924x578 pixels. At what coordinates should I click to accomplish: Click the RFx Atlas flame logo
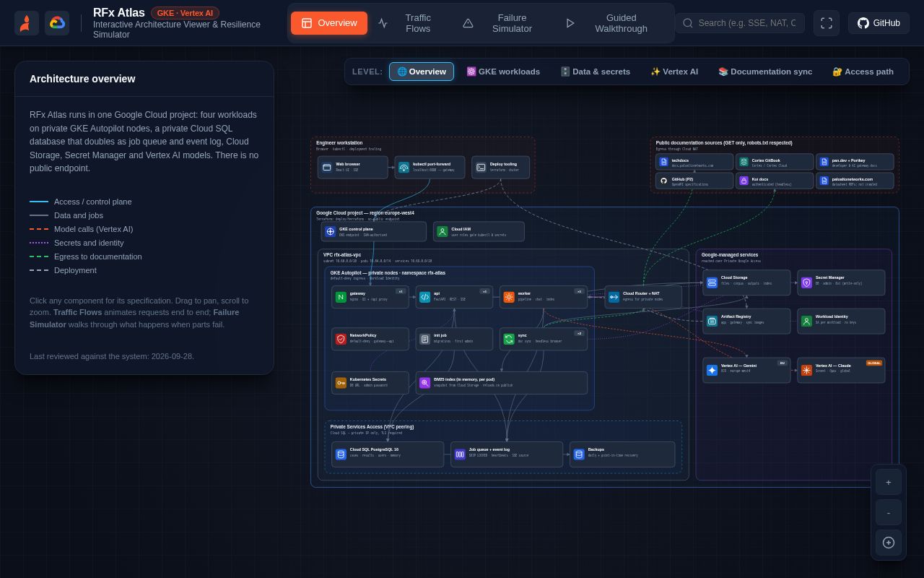27,23
